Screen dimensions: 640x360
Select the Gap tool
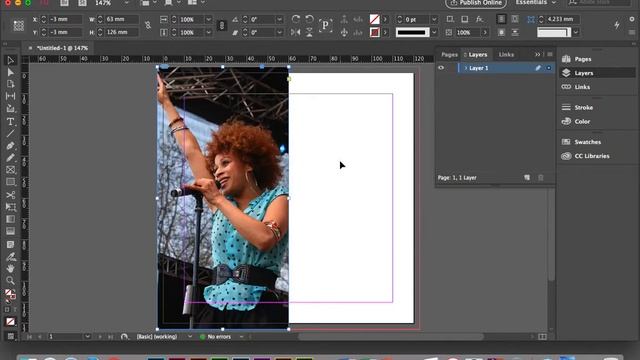pyautogui.click(x=11, y=96)
